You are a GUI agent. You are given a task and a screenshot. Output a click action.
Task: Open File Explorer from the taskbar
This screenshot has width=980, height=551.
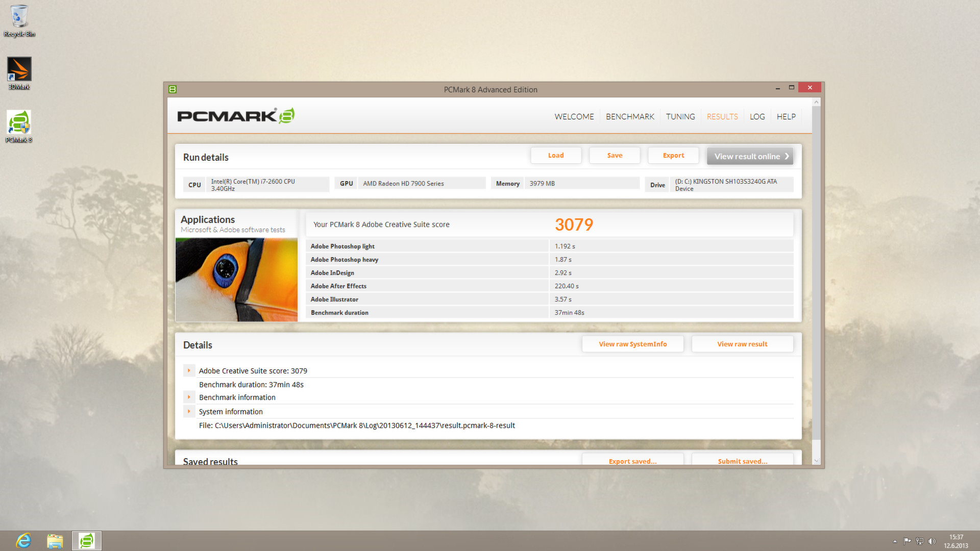(x=55, y=540)
